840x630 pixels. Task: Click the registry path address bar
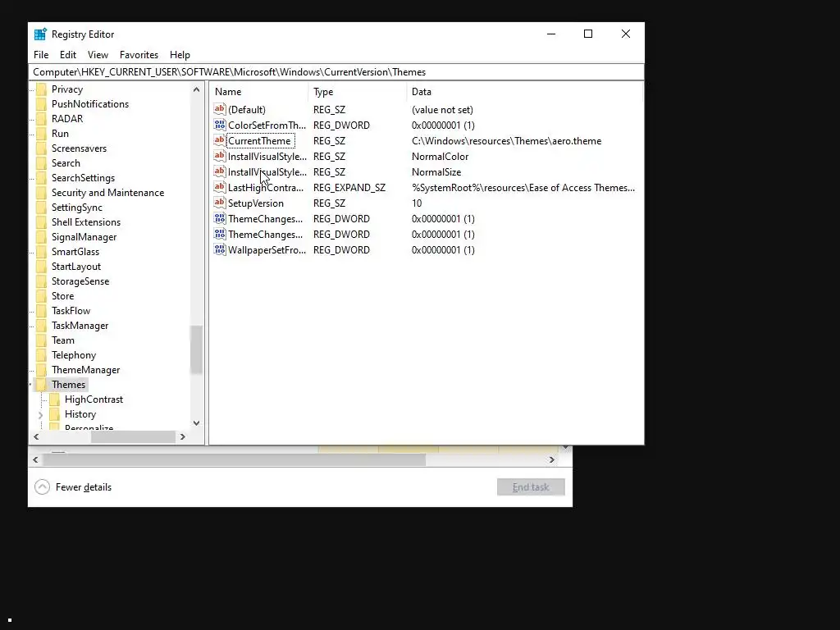pyautogui.click(x=336, y=72)
